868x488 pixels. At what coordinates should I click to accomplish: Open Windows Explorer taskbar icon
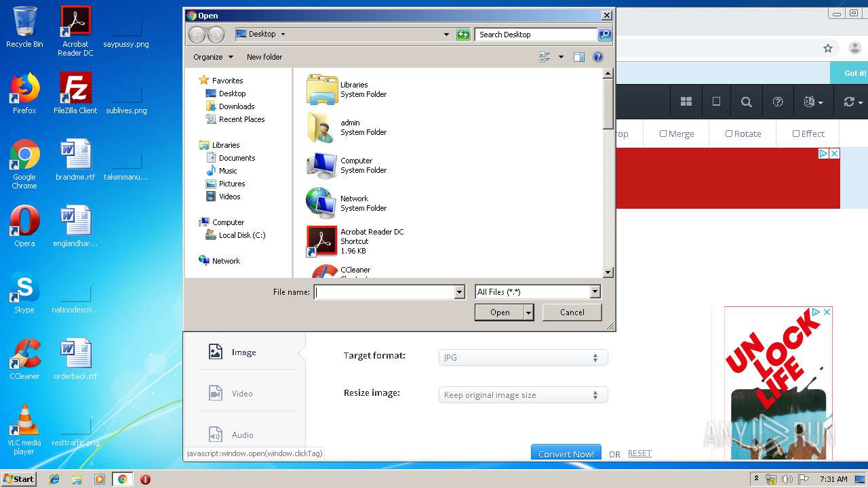[77, 479]
